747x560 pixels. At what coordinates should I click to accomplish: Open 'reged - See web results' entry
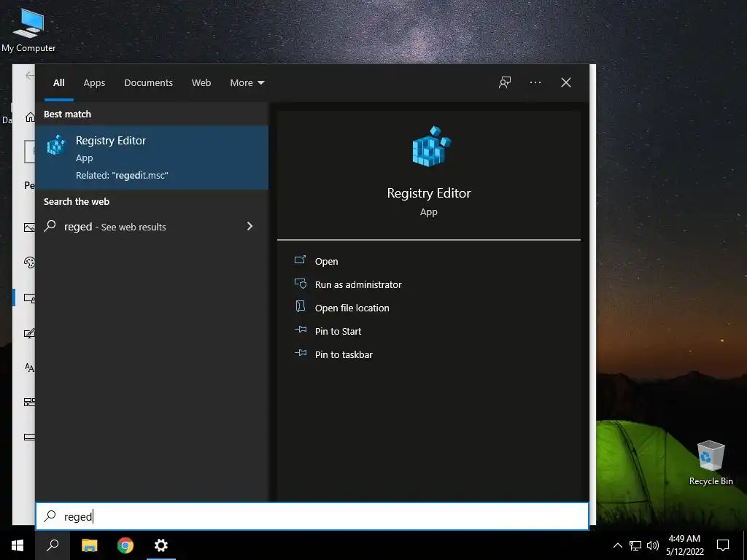(152, 227)
